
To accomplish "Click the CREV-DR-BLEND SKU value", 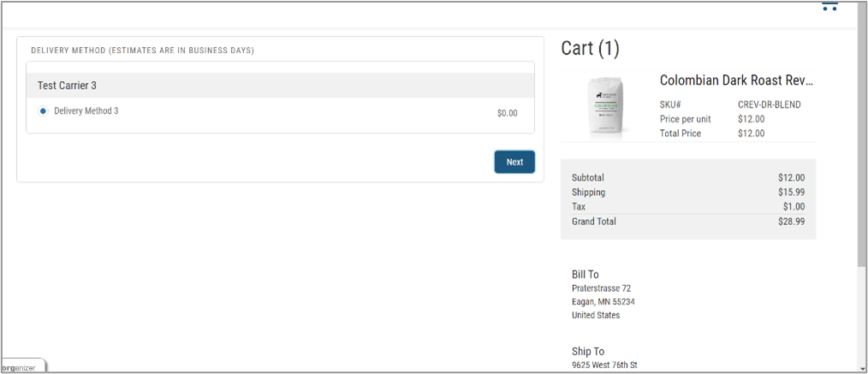I will (770, 104).
